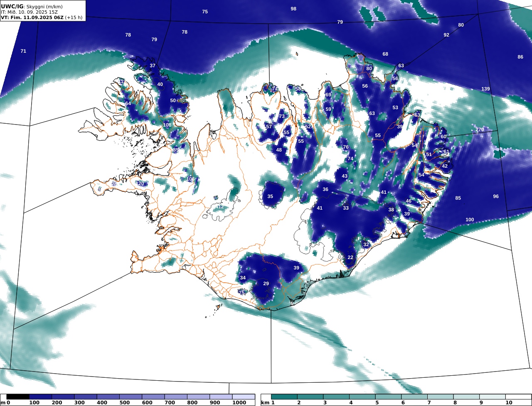Select the map value 73 in the north

(282, 117)
